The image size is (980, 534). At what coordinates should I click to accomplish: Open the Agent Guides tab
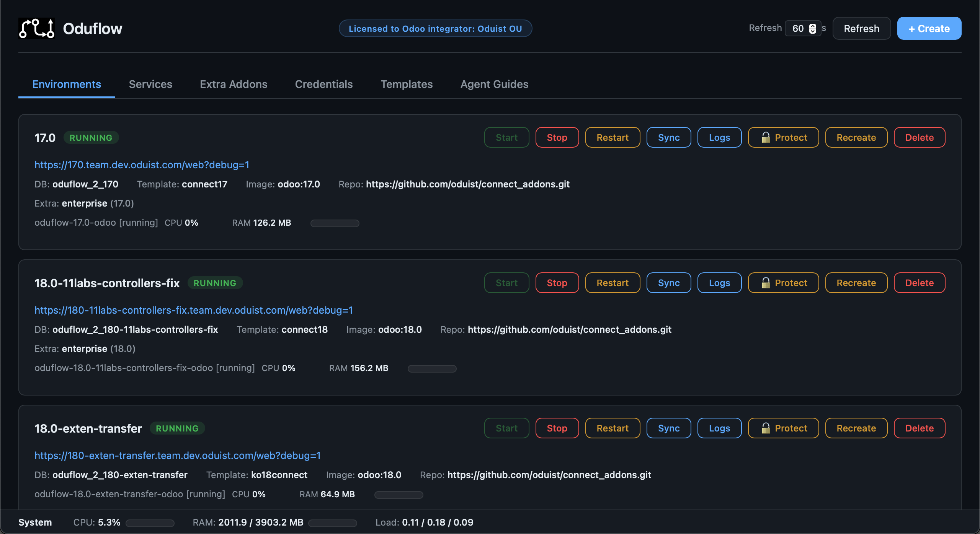click(494, 84)
